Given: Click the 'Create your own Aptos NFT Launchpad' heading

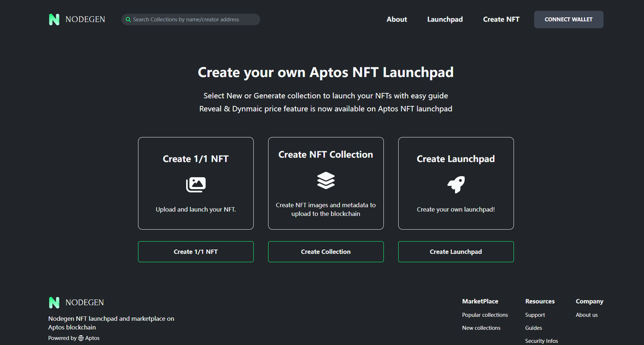Looking at the screenshot, I should coord(326,72).
